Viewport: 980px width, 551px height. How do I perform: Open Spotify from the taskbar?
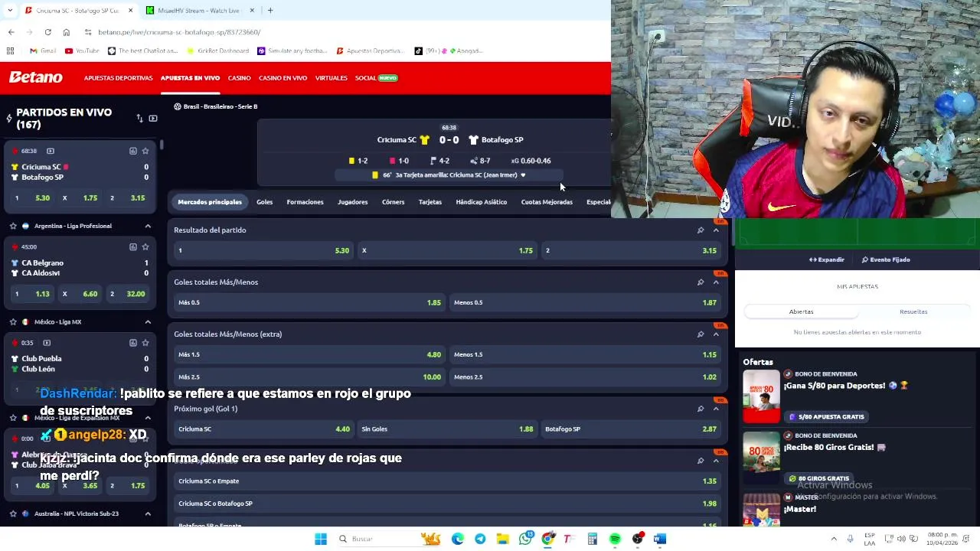(x=615, y=539)
